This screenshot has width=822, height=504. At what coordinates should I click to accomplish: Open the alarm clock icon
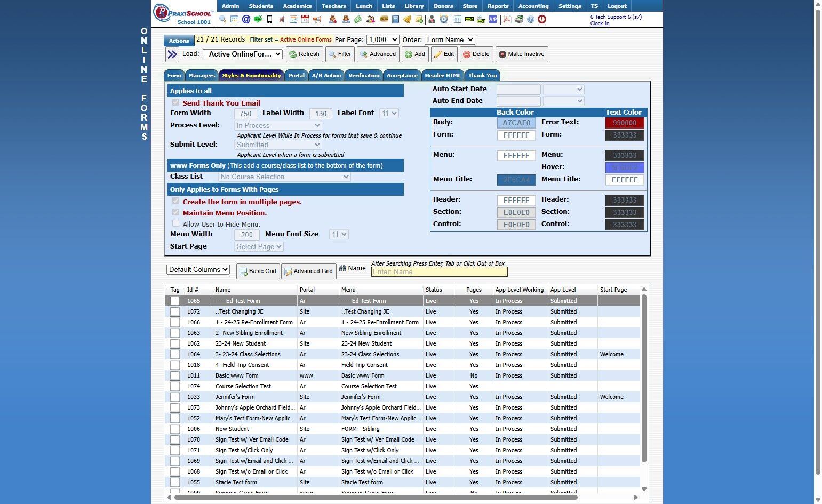pos(444,20)
